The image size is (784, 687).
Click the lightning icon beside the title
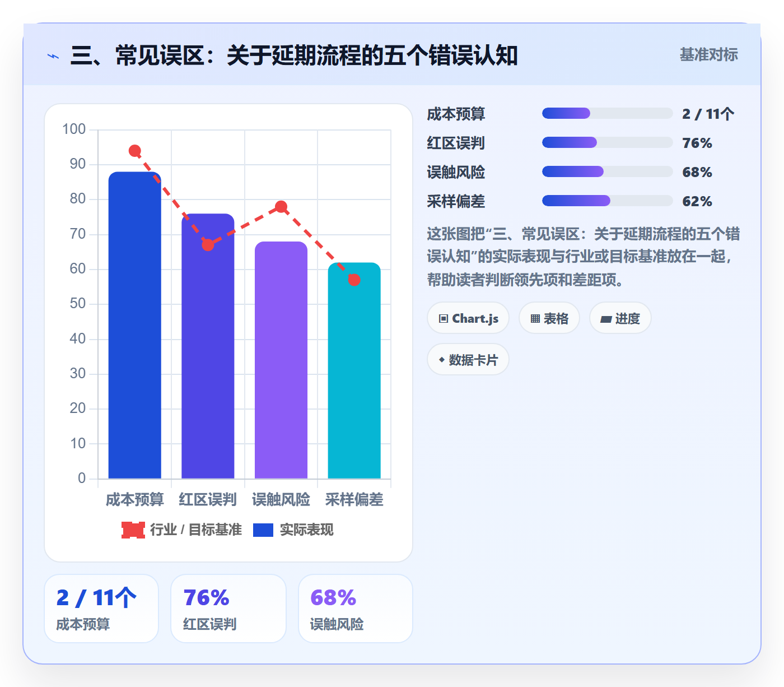click(53, 56)
